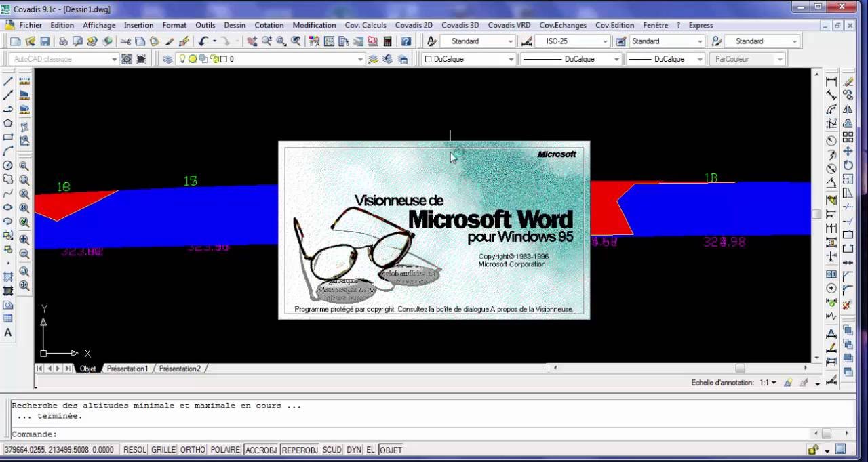Select the Array tool in modify toolbar
Viewport: 868px width, 462px height.
(x=848, y=137)
